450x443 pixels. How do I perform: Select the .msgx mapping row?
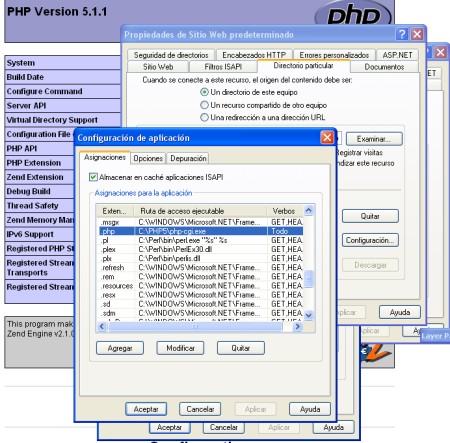pos(201,222)
